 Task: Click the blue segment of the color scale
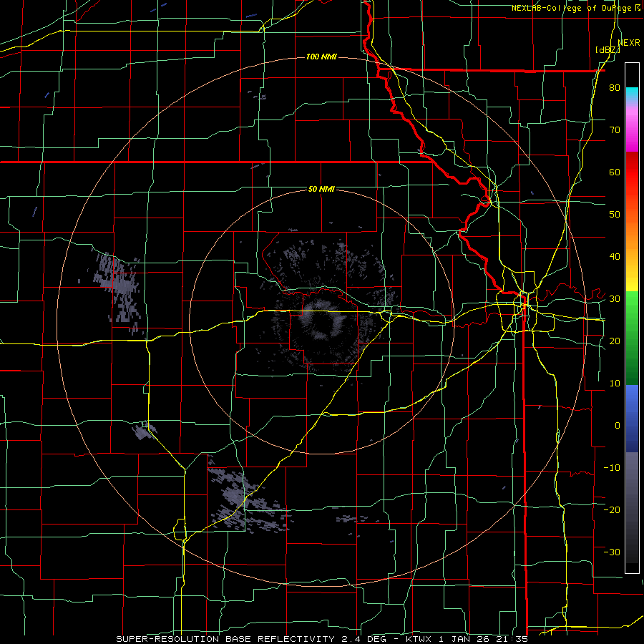pyautogui.click(x=632, y=419)
